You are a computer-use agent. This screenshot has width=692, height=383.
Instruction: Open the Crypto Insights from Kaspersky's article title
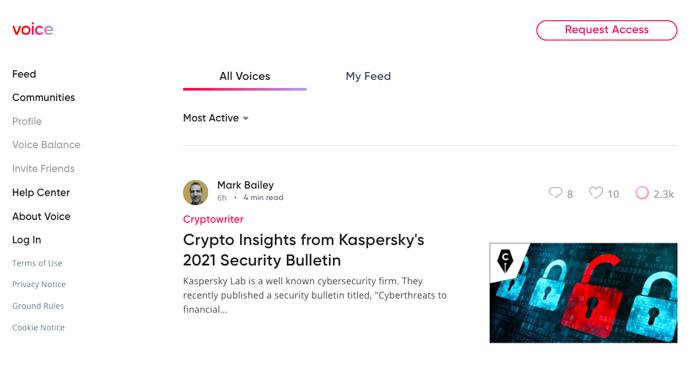click(x=304, y=250)
